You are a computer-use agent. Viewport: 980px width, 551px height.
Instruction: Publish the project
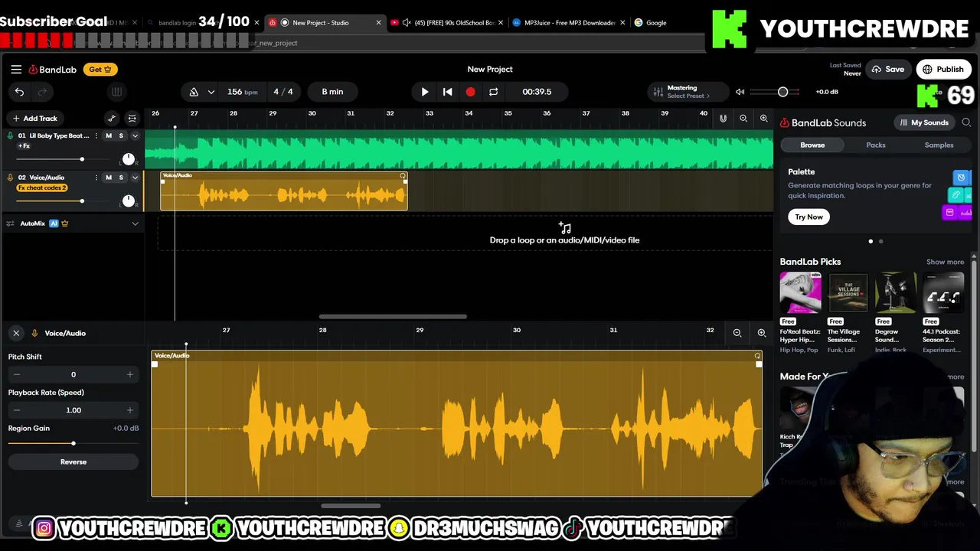point(942,70)
